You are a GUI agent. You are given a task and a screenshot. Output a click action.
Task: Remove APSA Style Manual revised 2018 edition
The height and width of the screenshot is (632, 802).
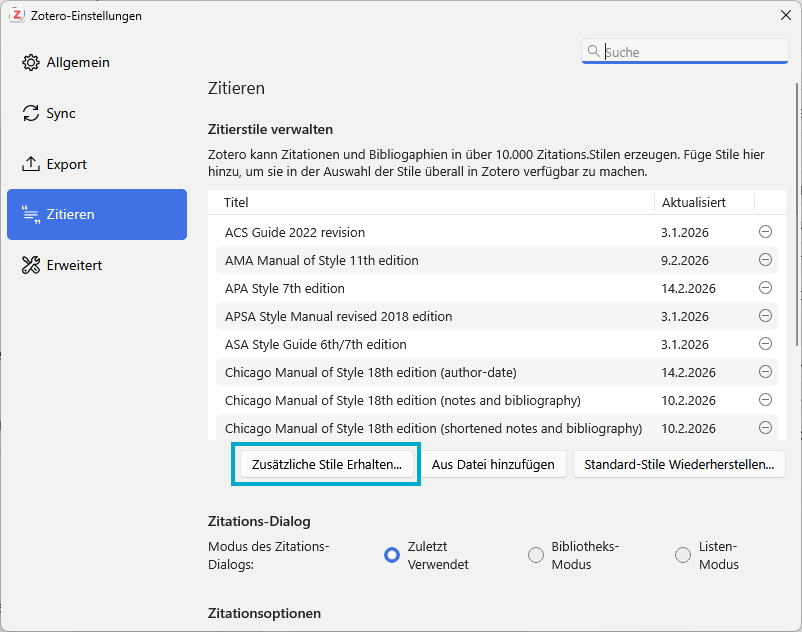click(x=765, y=315)
